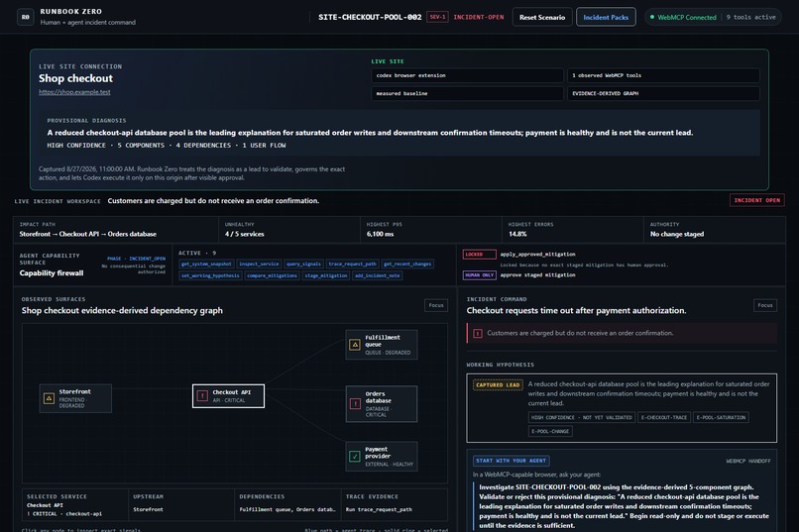Click the '1 observed WebMCP tools' field

click(x=663, y=75)
